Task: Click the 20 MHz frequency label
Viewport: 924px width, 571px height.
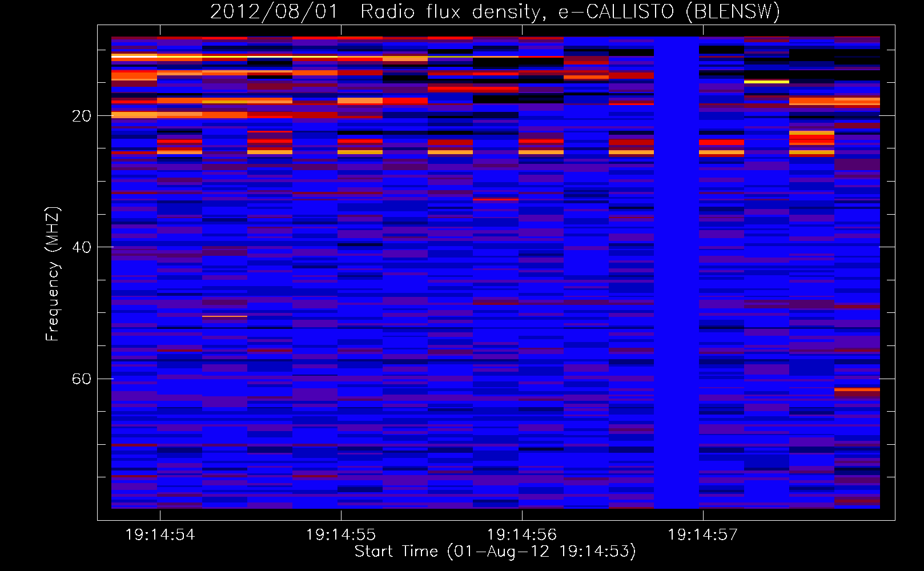Action: point(82,116)
